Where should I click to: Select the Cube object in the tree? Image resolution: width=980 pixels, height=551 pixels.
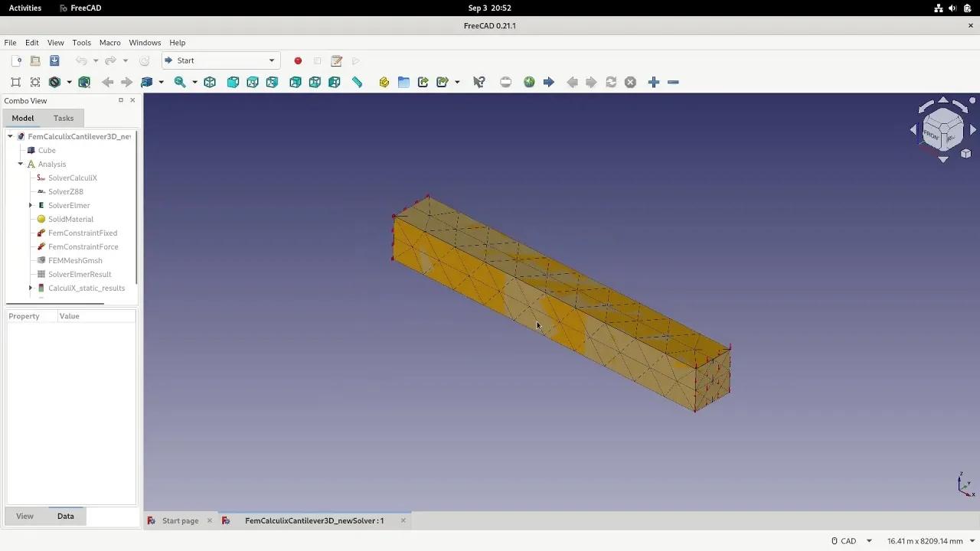(47, 150)
